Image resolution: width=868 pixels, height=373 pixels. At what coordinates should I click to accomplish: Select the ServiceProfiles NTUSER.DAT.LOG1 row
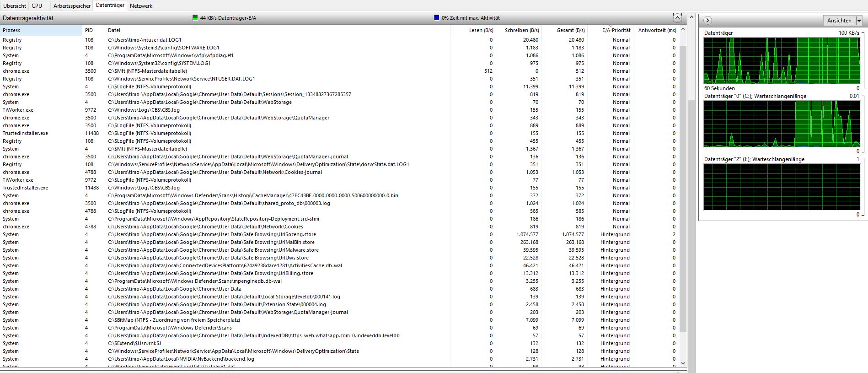[x=339, y=79]
